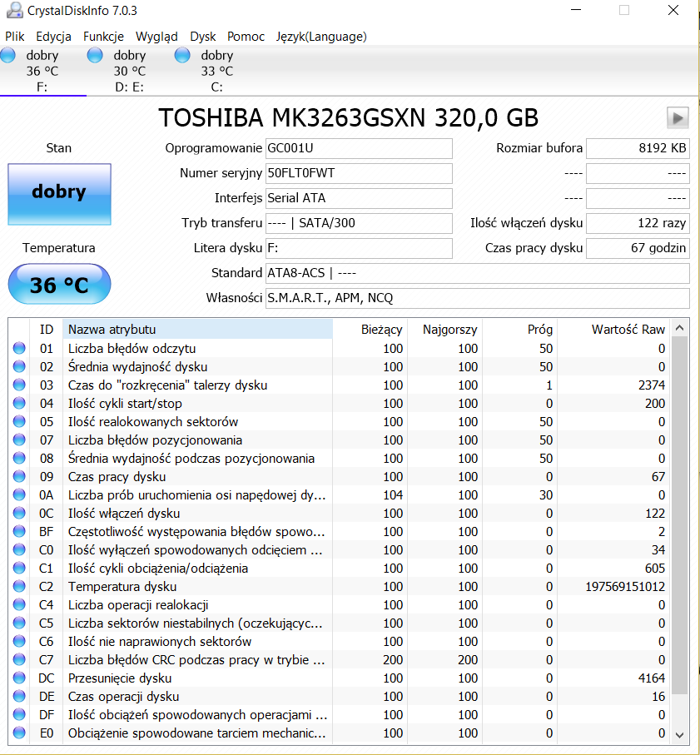Click the scroll down arrow of attribute list

(x=680, y=735)
